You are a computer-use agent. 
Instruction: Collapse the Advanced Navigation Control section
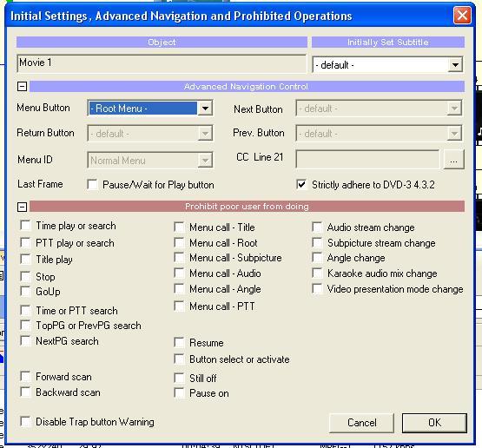point(22,86)
